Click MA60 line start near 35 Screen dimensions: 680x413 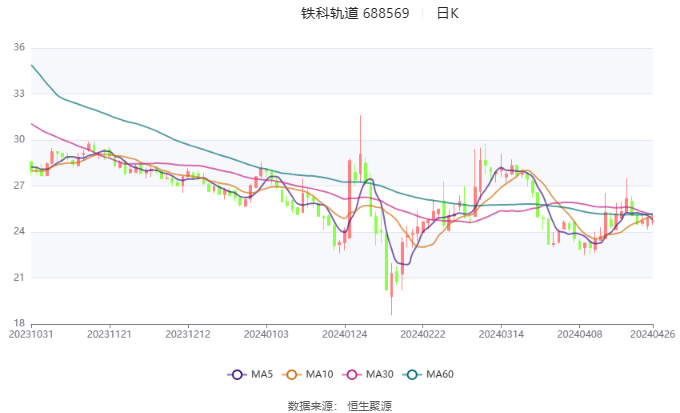tap(32, 66)
